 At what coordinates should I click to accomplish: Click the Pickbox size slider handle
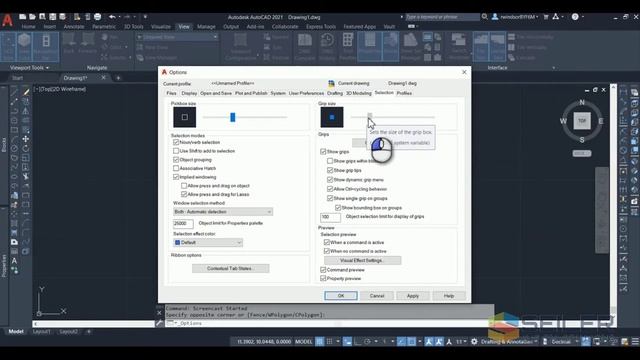click(233, 117)
